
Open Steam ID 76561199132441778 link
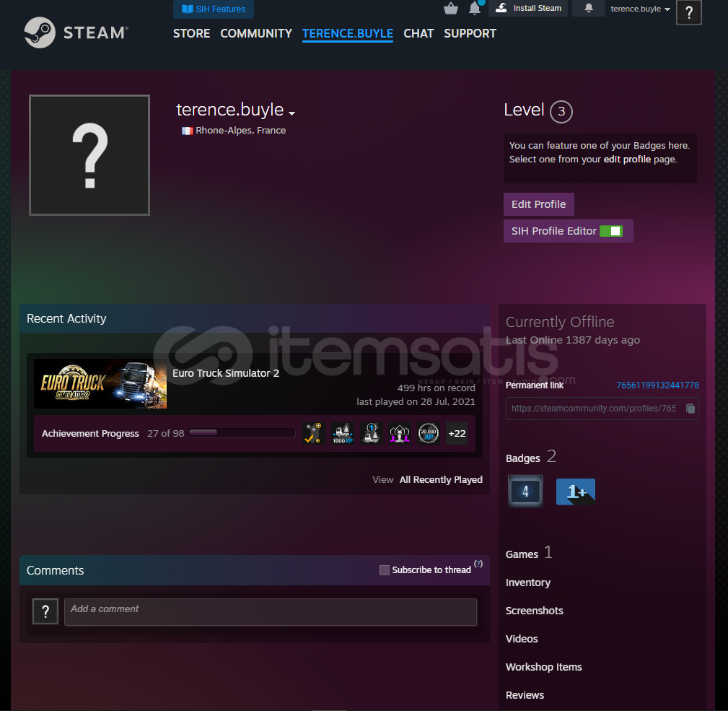(657, 385)
